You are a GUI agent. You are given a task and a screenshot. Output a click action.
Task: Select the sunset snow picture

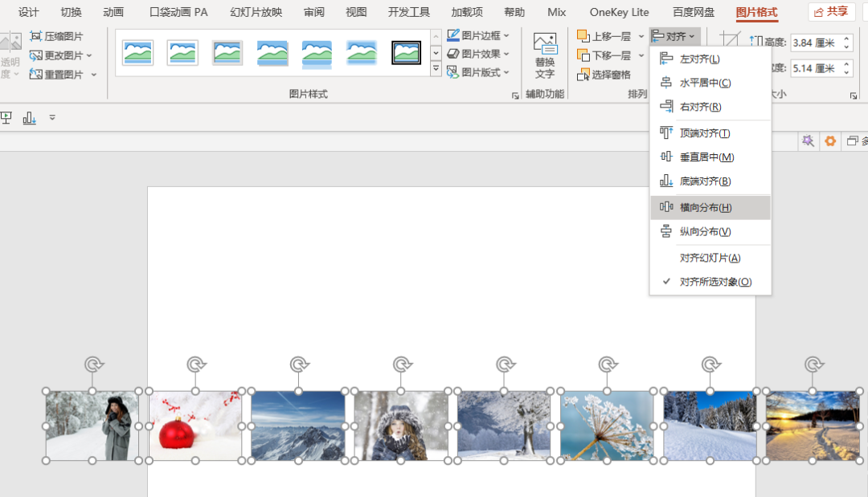813,426
